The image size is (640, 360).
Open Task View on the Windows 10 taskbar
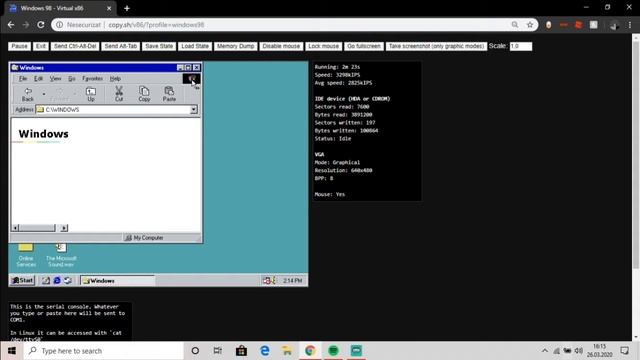(x=218, y=351)
